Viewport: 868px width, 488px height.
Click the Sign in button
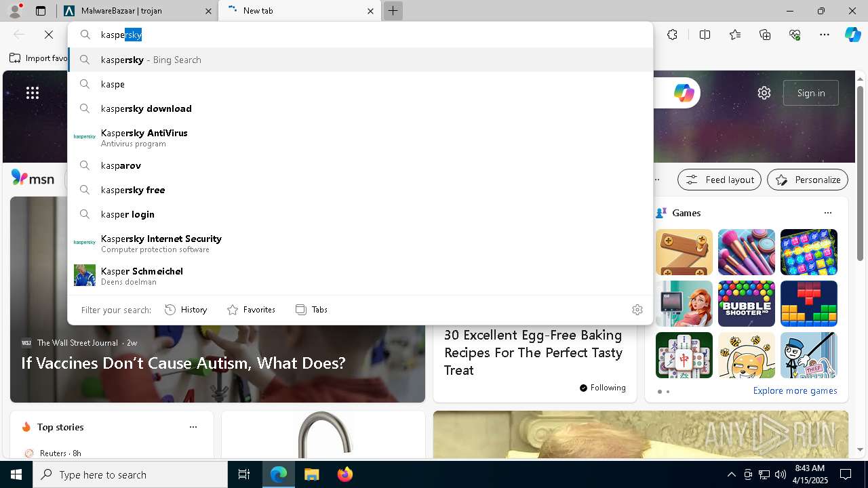(811, 93)
